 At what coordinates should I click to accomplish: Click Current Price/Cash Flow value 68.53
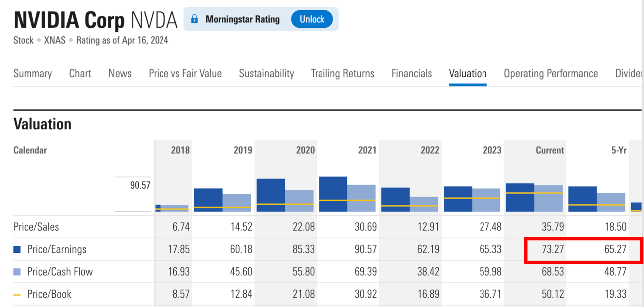553,272
